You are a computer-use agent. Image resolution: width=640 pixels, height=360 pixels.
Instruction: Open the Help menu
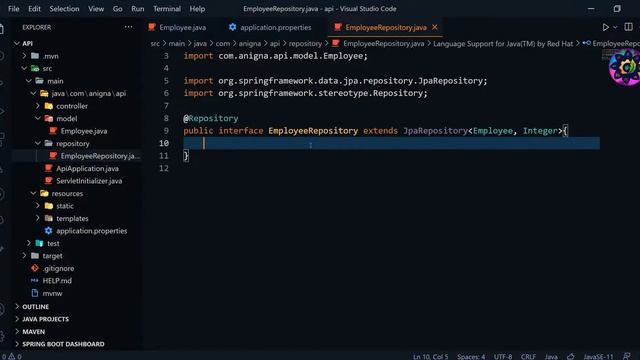[197, 9]
